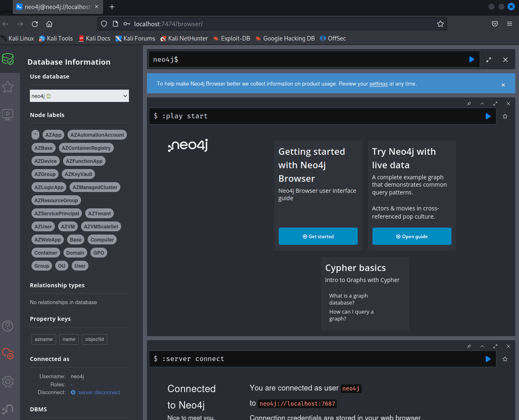Open the cloud sync sidebar icon
This screenshot has width=519, height=420.
[x=8, y=353]
